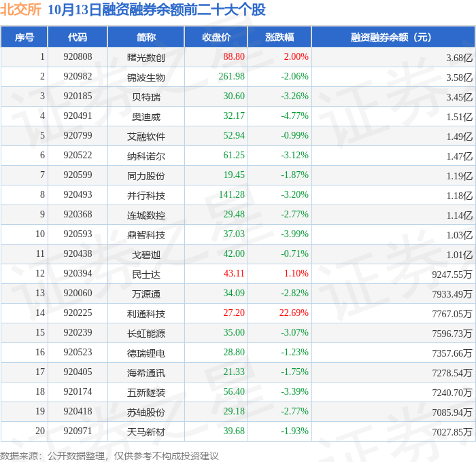Screen dimensions: 476x462
Task: Select stock name 万源通
Action: click(x=146, y=294)
